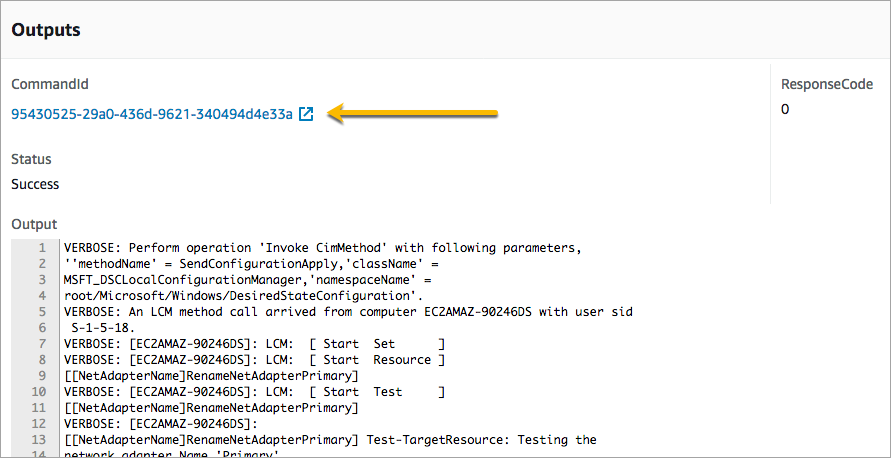Click line 5 'An LCM method call arrived'
891x458 pixels.
click(x=348, y=312)
